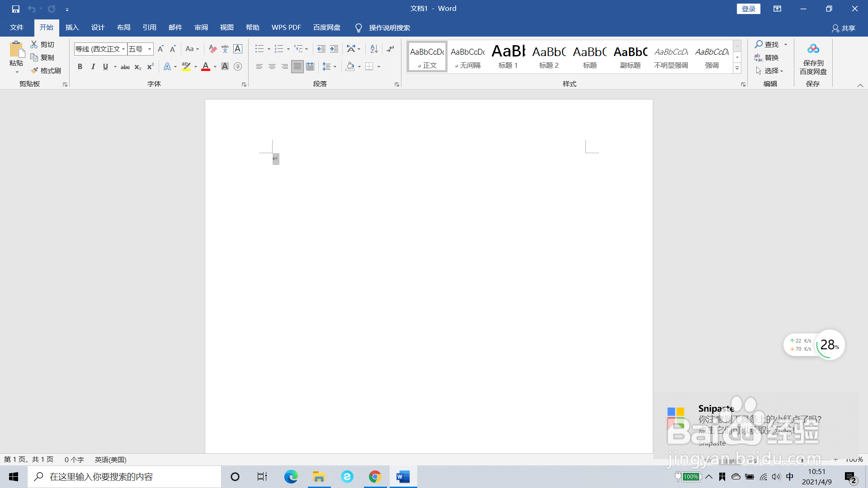Toggle show paragraph marks
This screenshot has width=868, height=488.
tap(390, 49)
